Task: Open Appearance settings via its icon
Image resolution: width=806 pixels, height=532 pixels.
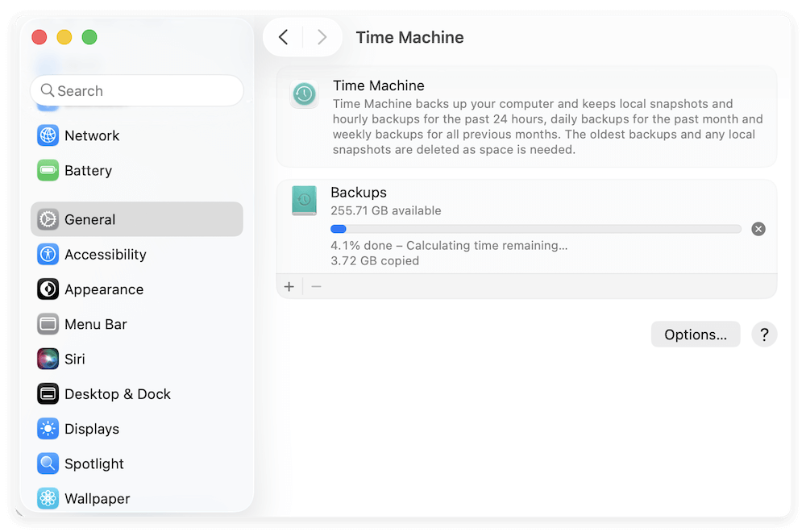Action: 48,289
